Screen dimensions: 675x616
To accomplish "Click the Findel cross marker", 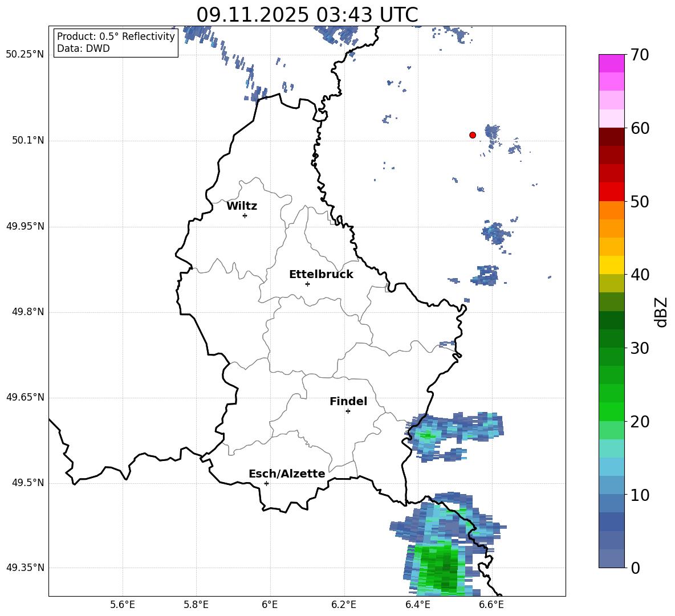I will pos(348,411).
